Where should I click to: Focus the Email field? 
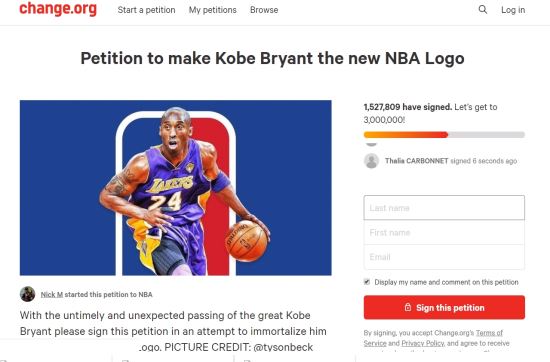[444, 257]
